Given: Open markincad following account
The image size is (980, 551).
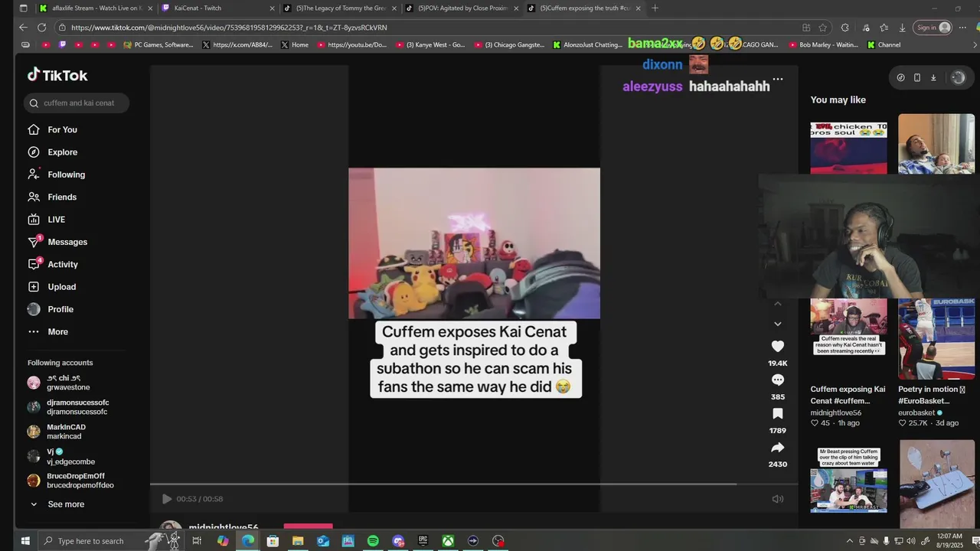Looking at the screenshot, I should 65,432.
